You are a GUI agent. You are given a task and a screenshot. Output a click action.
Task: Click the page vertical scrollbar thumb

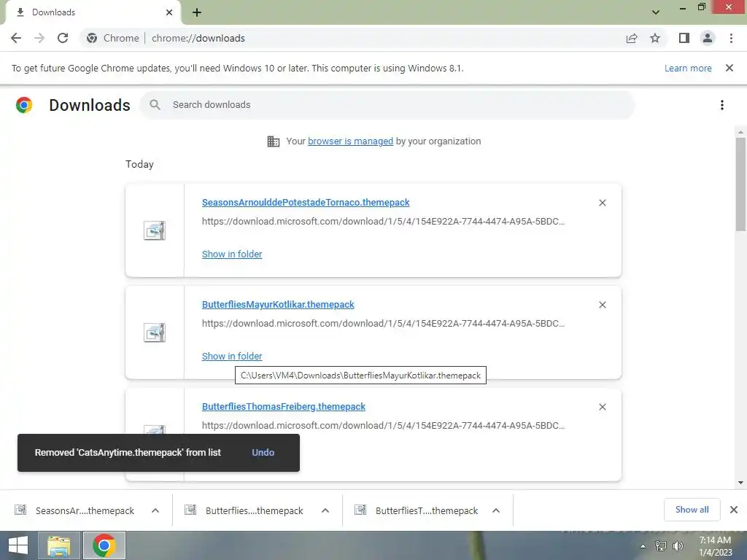point(740,184)
